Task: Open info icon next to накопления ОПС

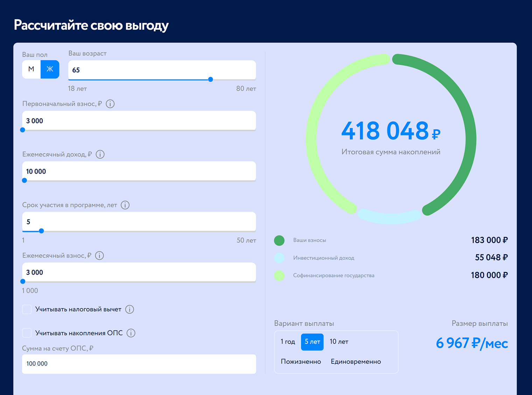Action: click(131, 333)
